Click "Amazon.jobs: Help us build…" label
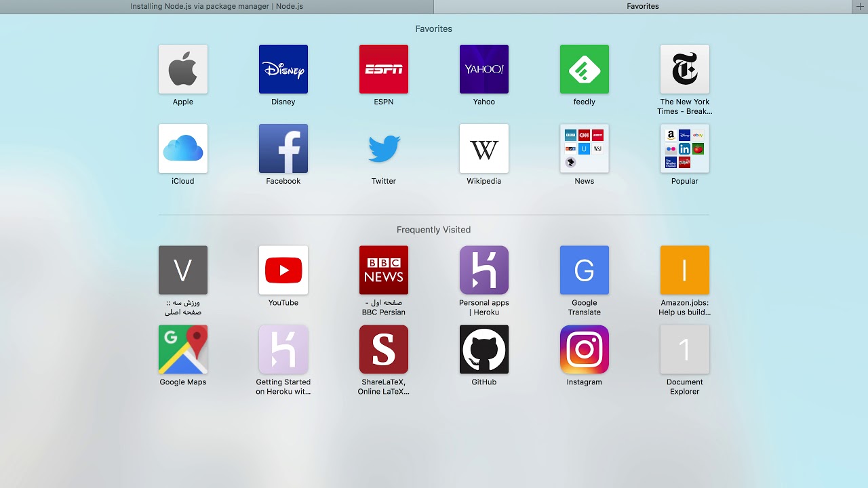The image size is (868, 488). pyautogui.click(x=685, y=308)
